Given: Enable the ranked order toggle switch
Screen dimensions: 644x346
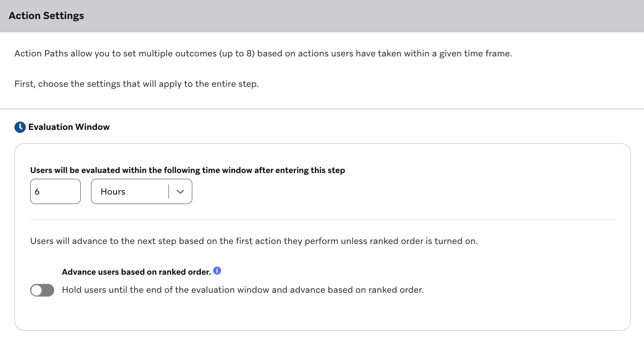Looking at the screenshot, I should click(x=42, y=290).
